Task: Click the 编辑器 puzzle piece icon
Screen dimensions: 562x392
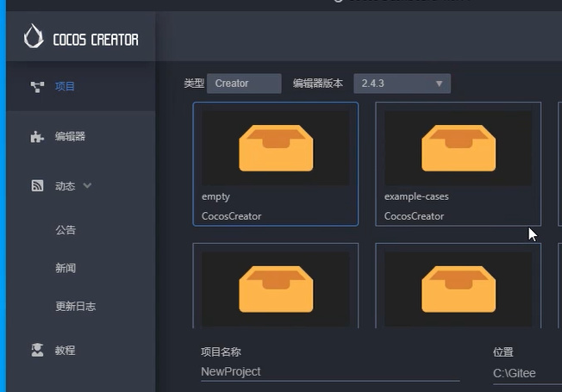Action: (x=37, y=136)
